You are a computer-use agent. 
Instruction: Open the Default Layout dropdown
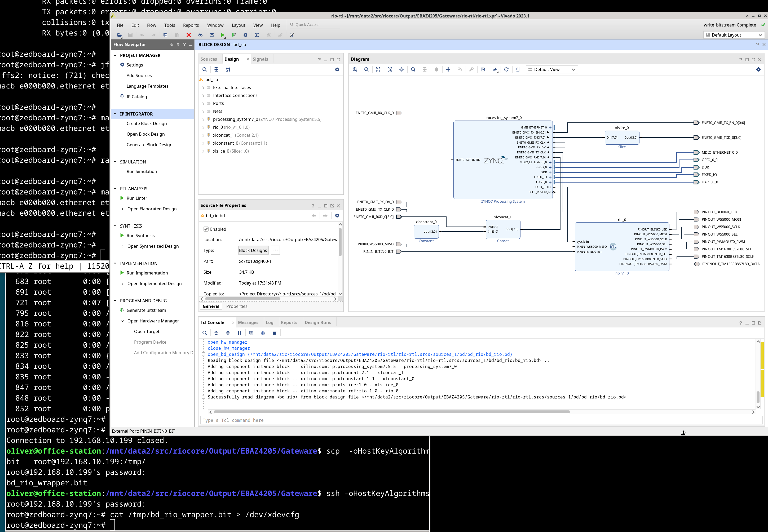(x=734, y=35)
